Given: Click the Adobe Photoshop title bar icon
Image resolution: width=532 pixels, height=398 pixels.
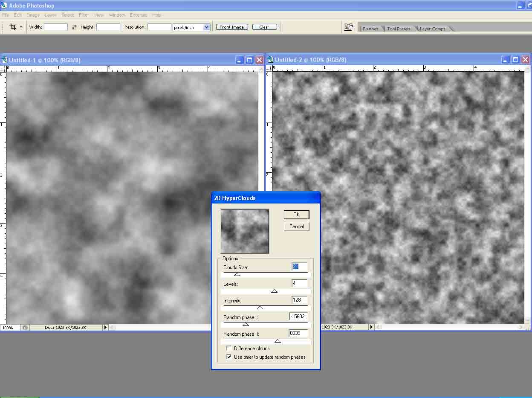Looking at the screenshot, I should (5, 6).
